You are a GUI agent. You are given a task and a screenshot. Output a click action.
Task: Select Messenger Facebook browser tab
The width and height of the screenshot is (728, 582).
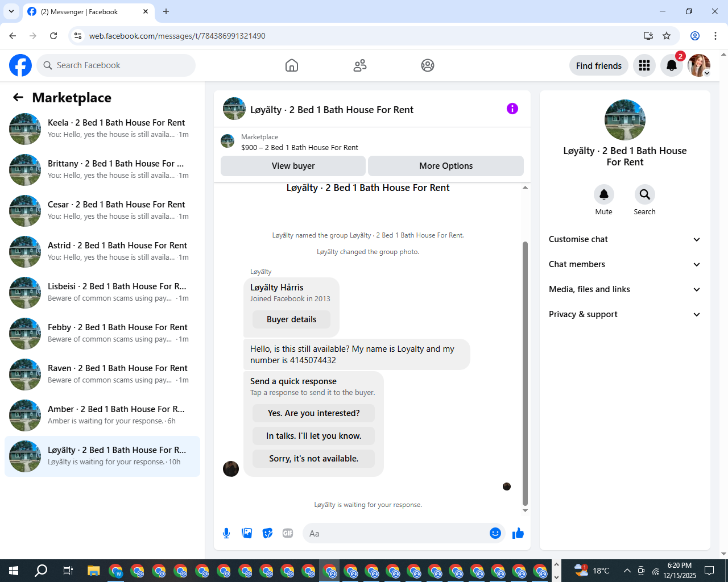(88, 11)
